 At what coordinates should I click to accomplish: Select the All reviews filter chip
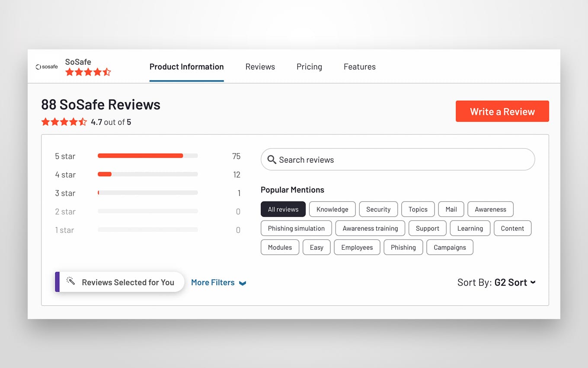(x=283, y=209)
